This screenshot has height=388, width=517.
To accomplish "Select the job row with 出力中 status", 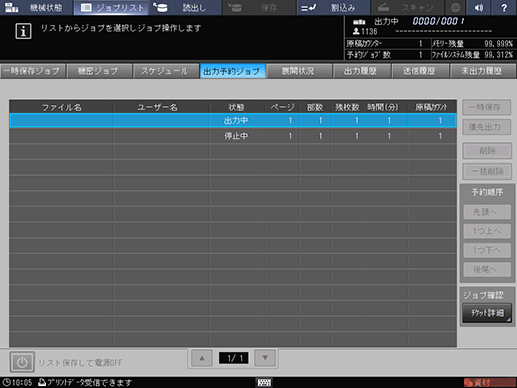I will pos(233,120).
